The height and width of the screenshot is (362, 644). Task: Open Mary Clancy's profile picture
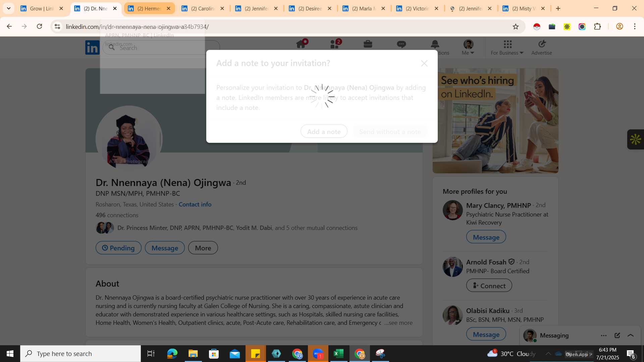click(453, 210)
